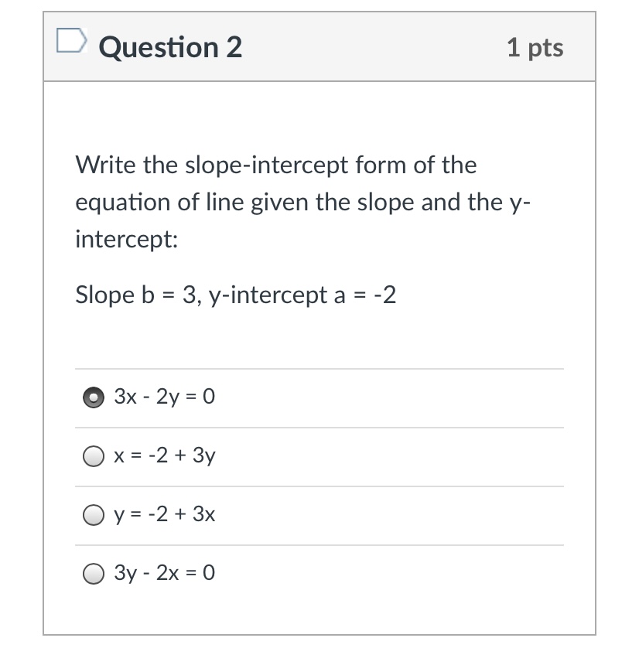Click the answer text '3y - 2x = 0'
The width and height of the screenshot is (639, 672).
point(164,572)
